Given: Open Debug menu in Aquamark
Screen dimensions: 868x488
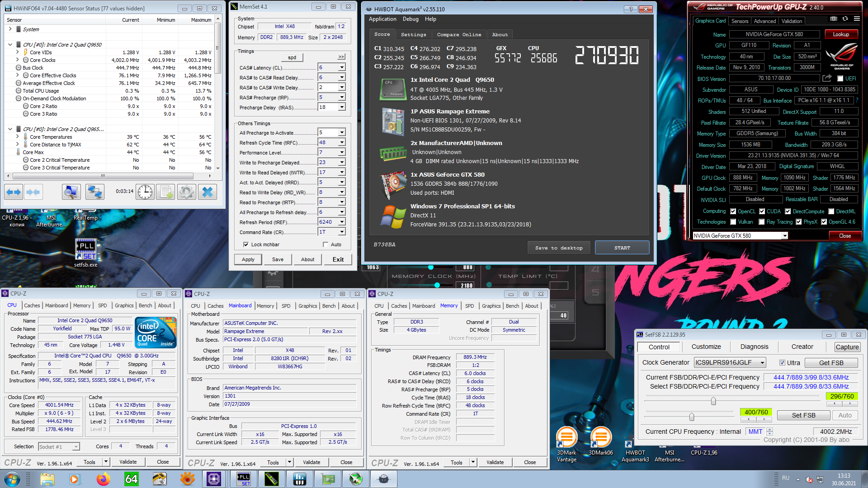Looking at the screenshot, I should tap(410, 19).
